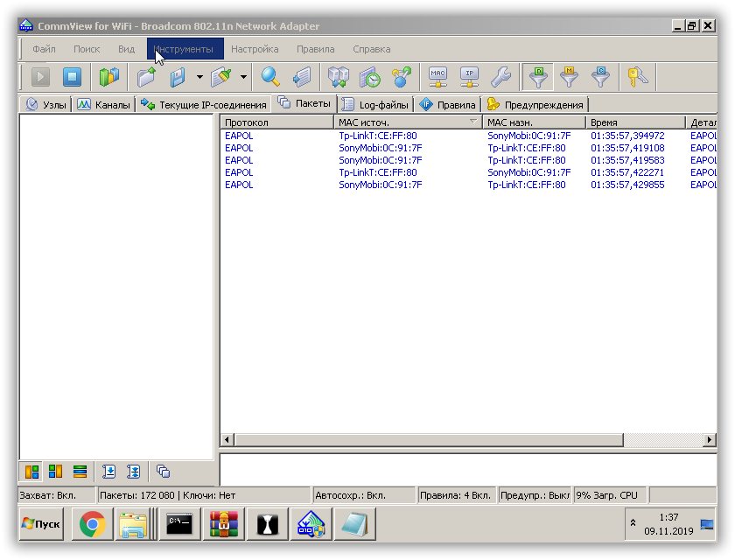Expand the clear buffer dropdown arrow

coord(243,77)
